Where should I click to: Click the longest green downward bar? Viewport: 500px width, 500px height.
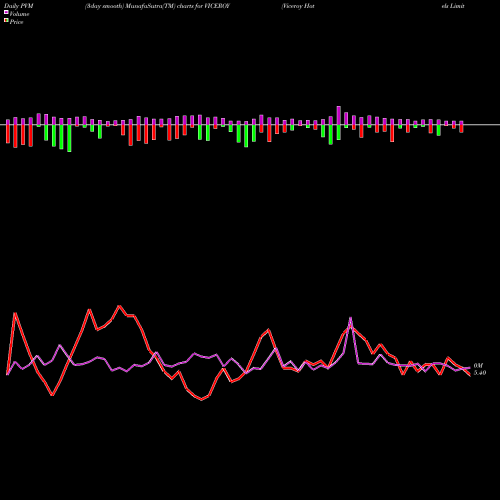tap(69, 138)
